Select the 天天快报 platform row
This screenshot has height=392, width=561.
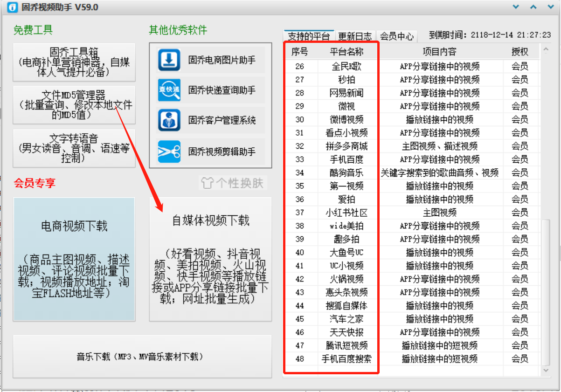(x=412, y=332)
